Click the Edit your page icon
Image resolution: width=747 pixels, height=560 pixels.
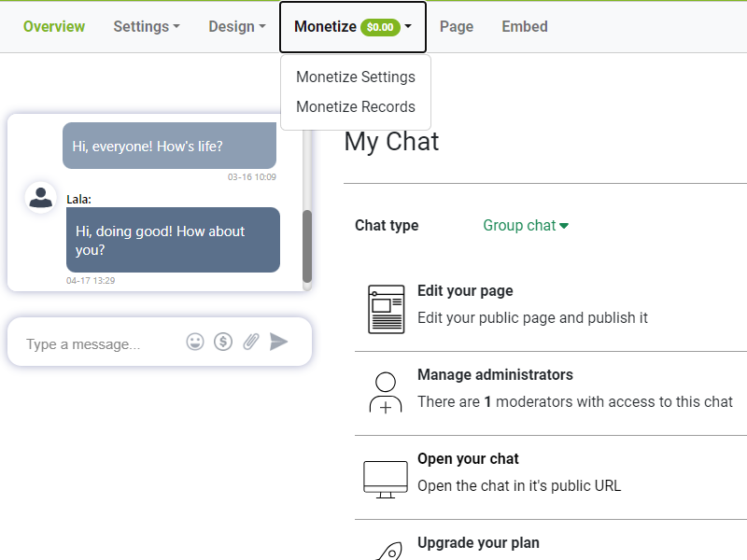(386, 309)
